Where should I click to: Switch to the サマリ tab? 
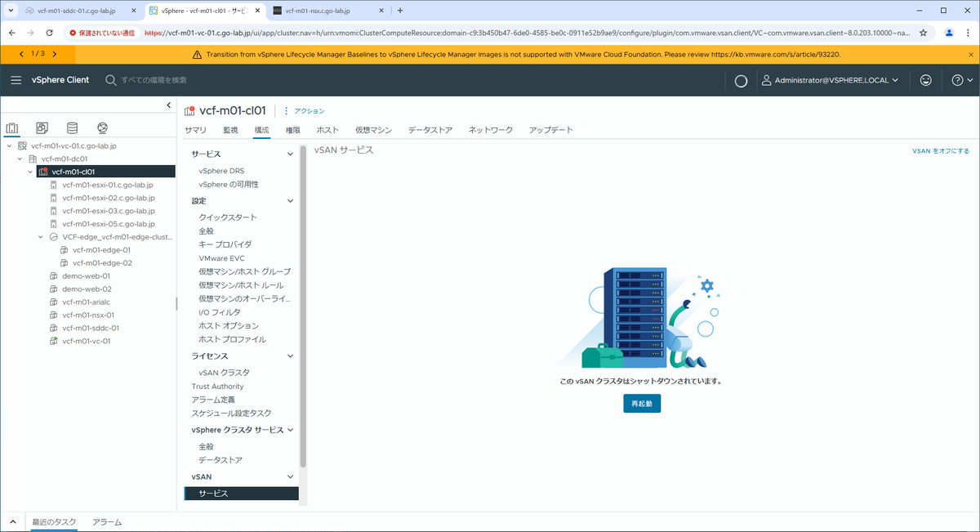[195, 130]
